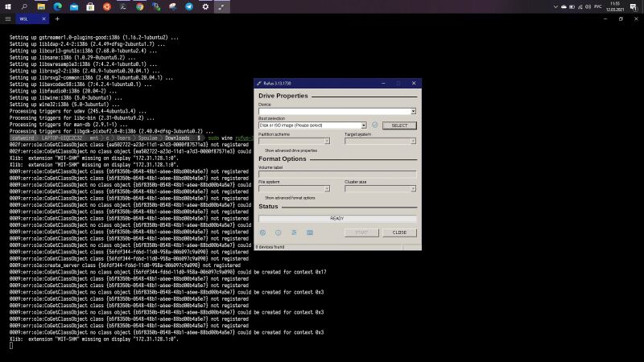
Task: Click the CLOSE button in Rufus
Action: 399,232
